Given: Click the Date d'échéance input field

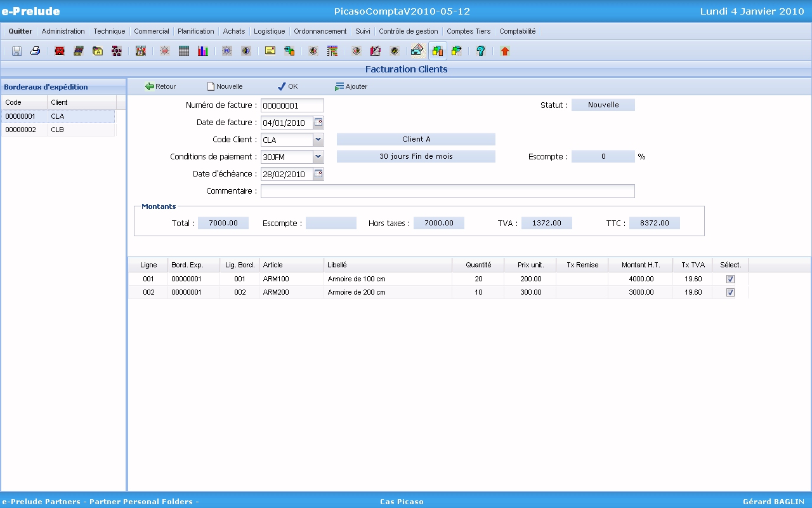Looking at the screenshot, I should pos(287,174).
